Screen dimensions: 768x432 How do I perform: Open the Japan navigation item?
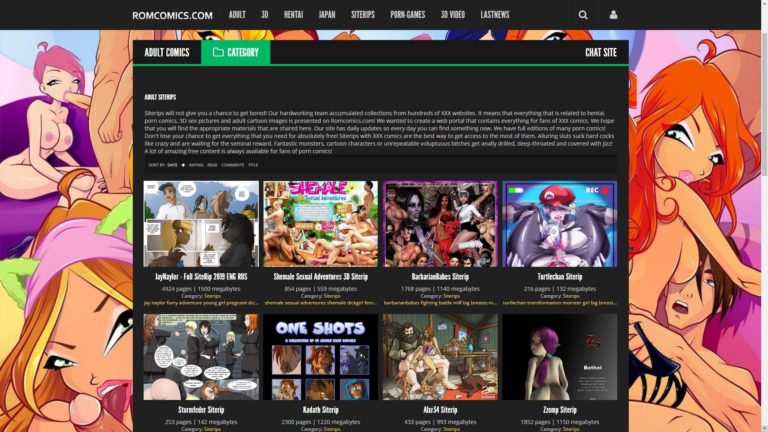click(x=327, y=15)
